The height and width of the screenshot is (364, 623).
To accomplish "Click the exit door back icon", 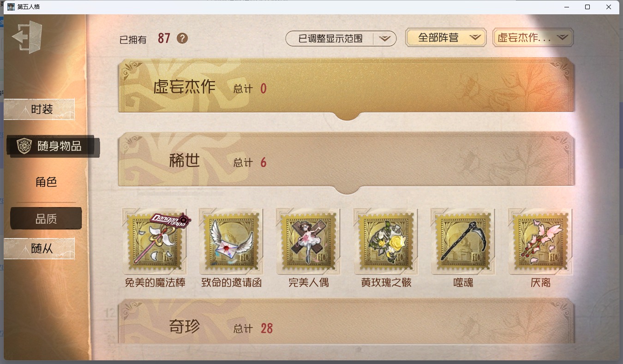I will click(27, 37).
